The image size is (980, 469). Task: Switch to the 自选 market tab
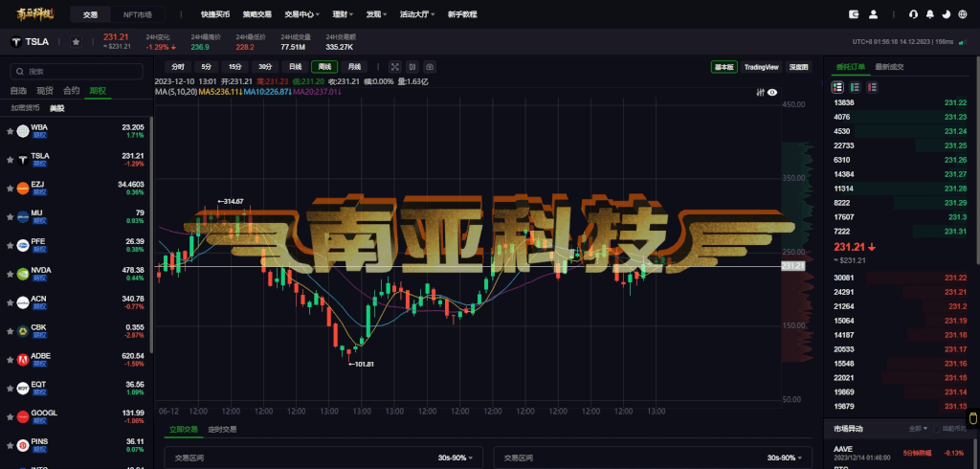click(18, 91)
